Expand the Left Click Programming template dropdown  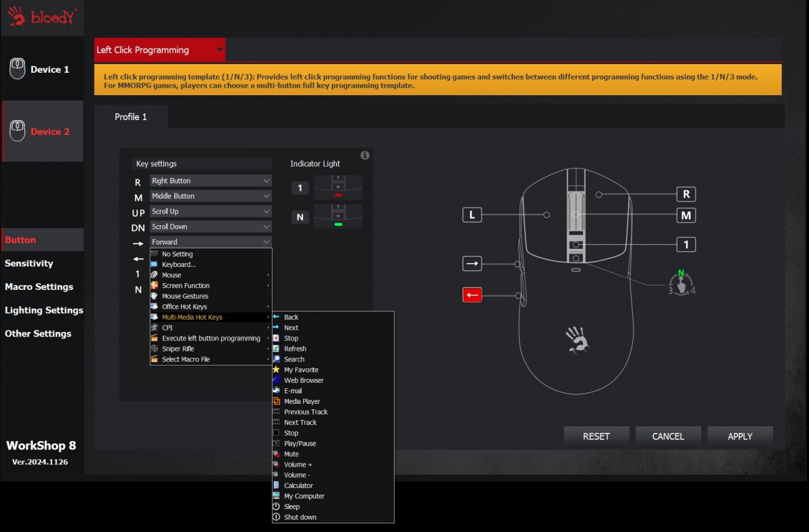pyautogui.click(x=220, y=50)
